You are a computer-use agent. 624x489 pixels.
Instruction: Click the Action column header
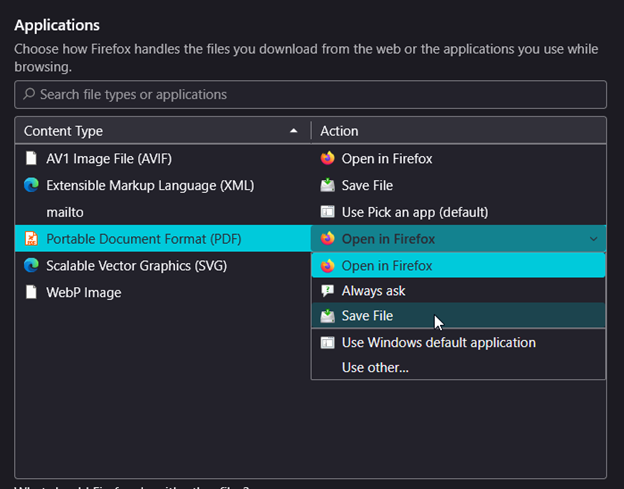click(x=459, y=131)
